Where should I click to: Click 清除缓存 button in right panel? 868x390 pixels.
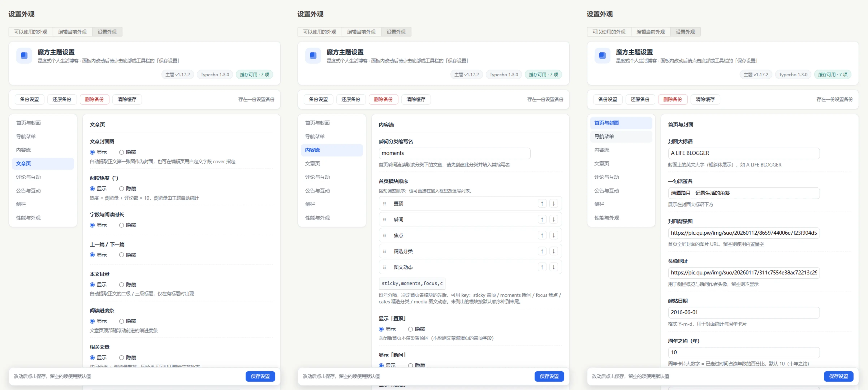[705, 99]
